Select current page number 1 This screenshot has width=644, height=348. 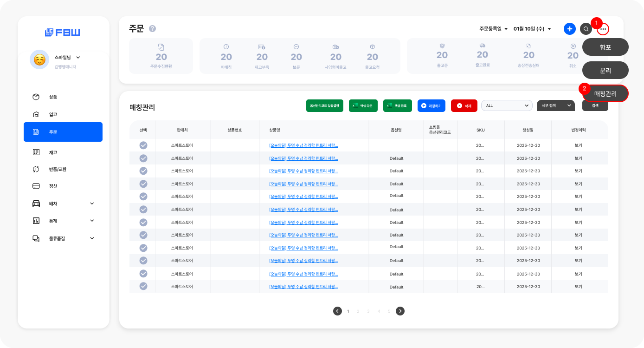[348, 311]
